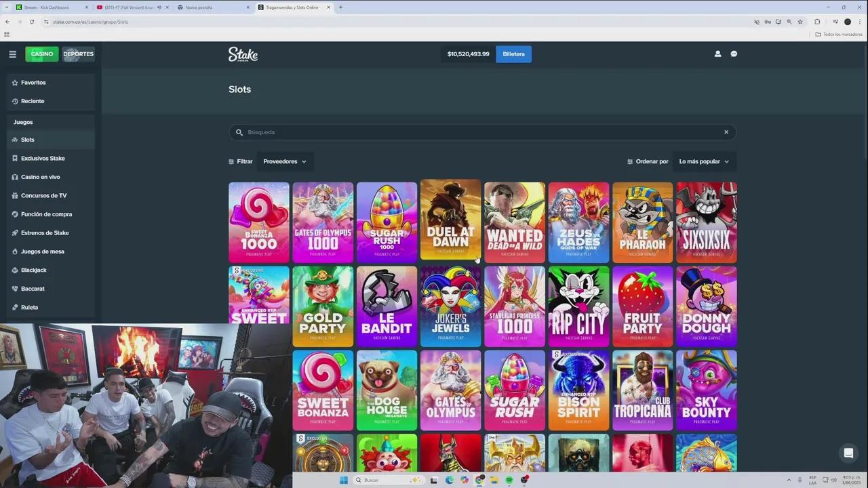Screen dimensions: 868x488
Task: Open Reciente in the sidebar
Action: point(51,101)
